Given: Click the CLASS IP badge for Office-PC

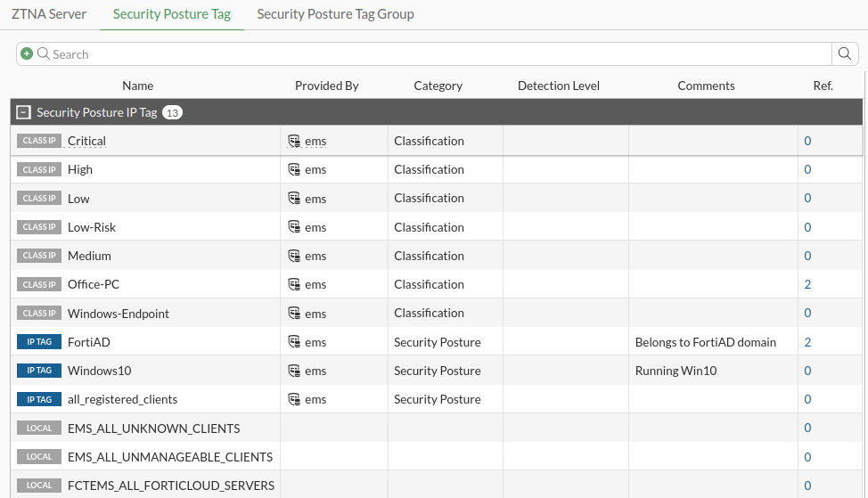Looking at the screenshot, I should pyautogui.click(x=39, y=285).
